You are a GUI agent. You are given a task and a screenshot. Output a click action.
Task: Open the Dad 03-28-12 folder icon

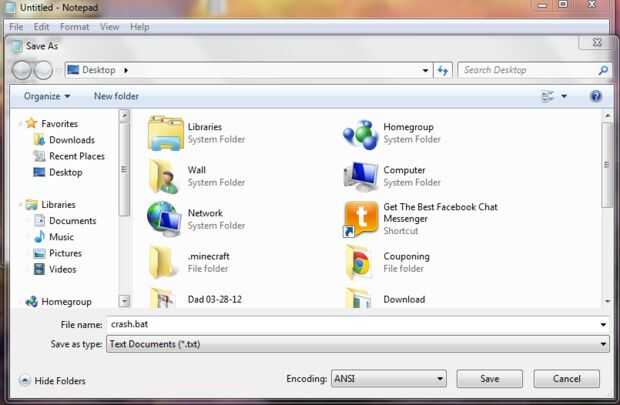163,299
